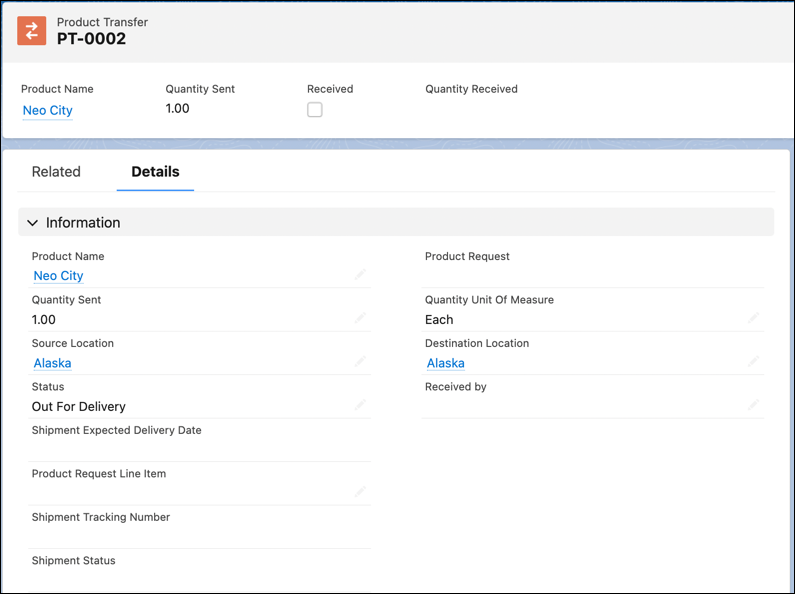795x594 pixels.
Task: Edit Quantity Sent field pencil icon
Action: pos(359,318)
